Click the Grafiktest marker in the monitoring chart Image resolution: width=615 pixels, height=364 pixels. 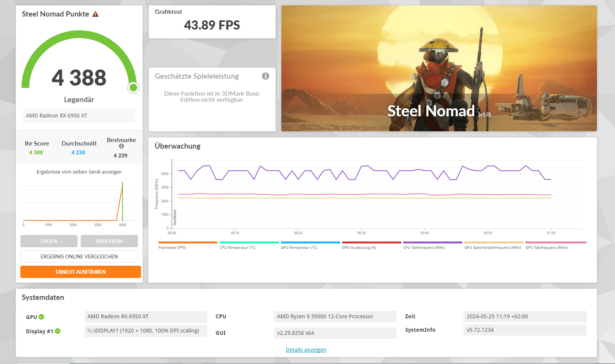175,217
